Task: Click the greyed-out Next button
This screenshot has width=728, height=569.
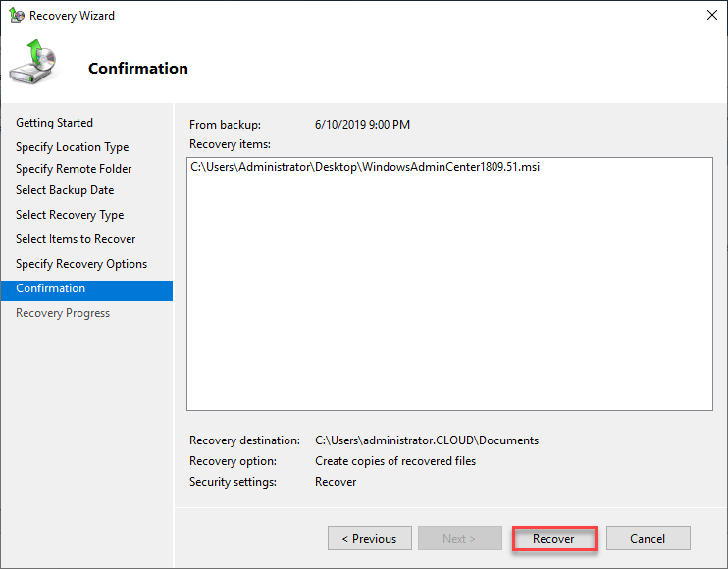Action: click(459, 539)
